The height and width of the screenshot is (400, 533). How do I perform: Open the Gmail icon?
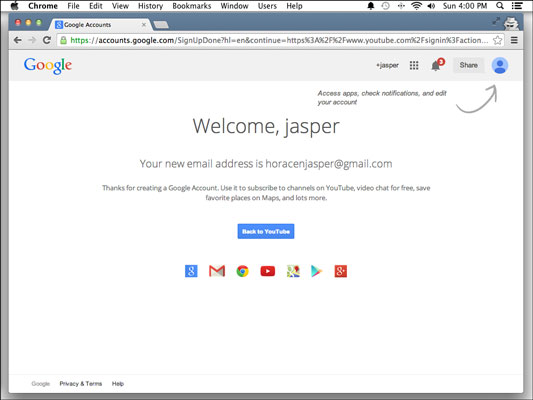[x=217, y=271]
